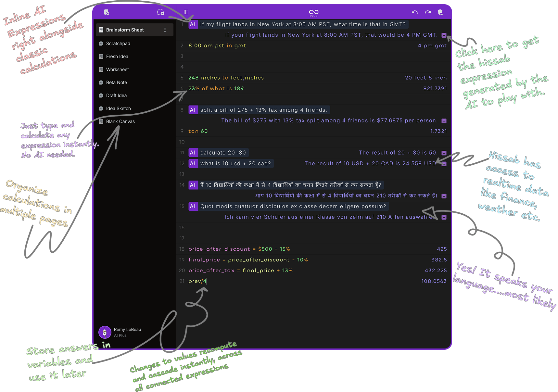This screenshot has height=392, width=558.
Task: Open the Beta Note page
Action: point(116,82)
